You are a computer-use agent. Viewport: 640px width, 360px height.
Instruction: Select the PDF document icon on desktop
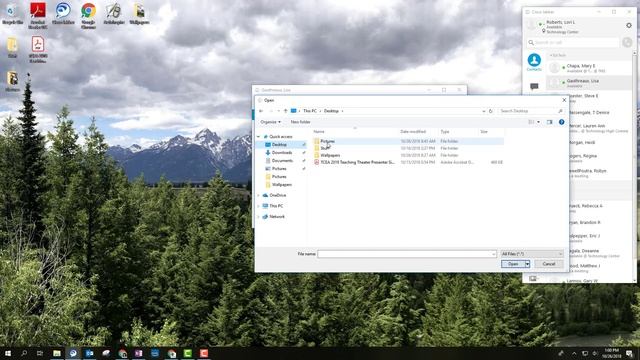[x=38, y=49]
